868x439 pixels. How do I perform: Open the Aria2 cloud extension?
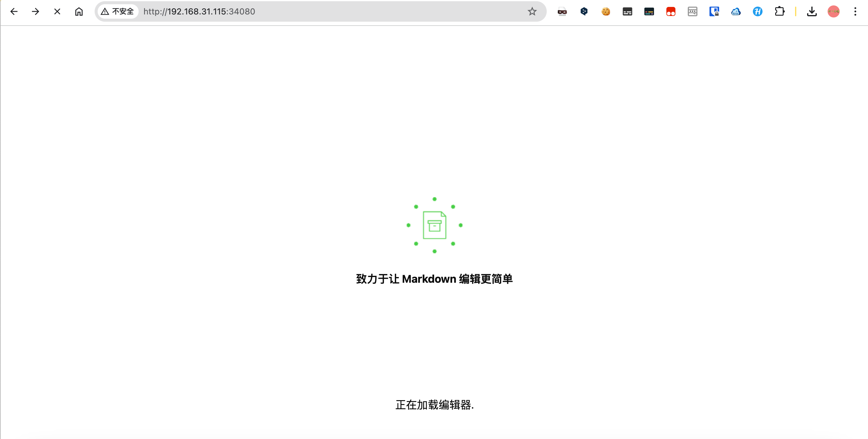click(x=736, y=12)
